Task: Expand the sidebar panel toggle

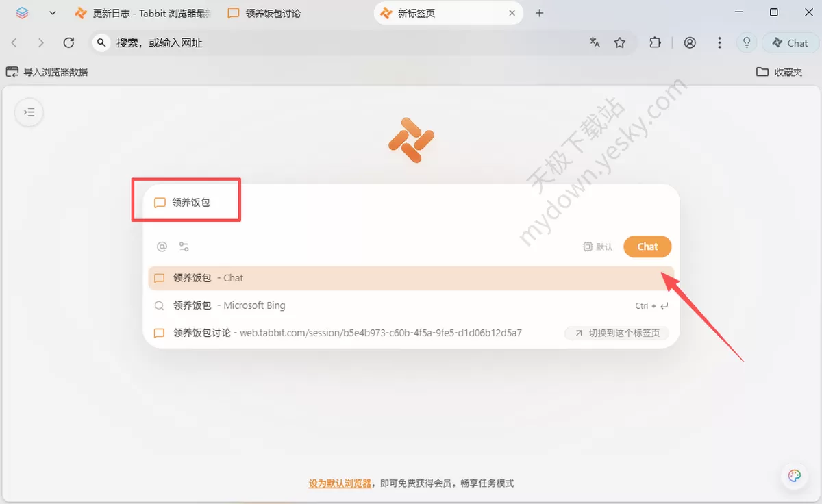Action: [x=29, y=112]
